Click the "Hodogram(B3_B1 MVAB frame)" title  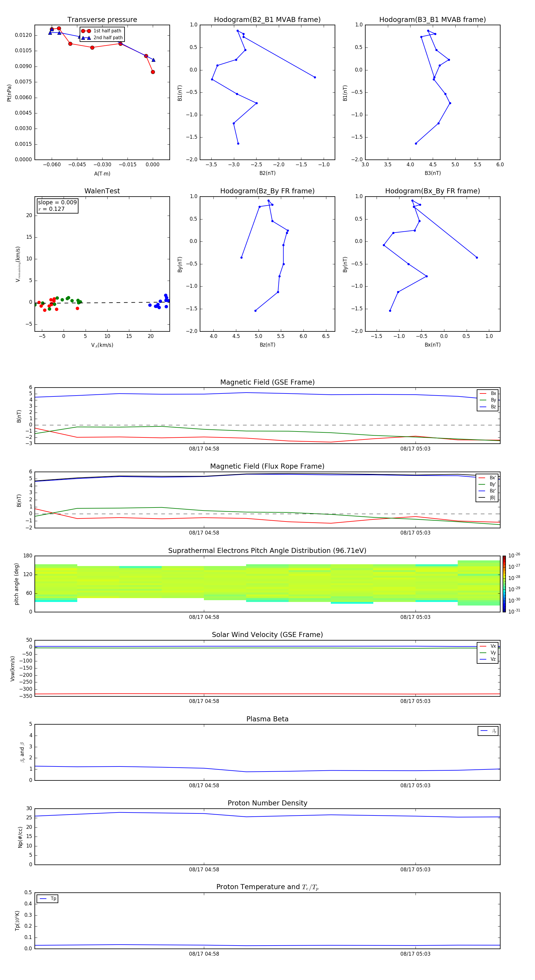[x=432, y=20]
